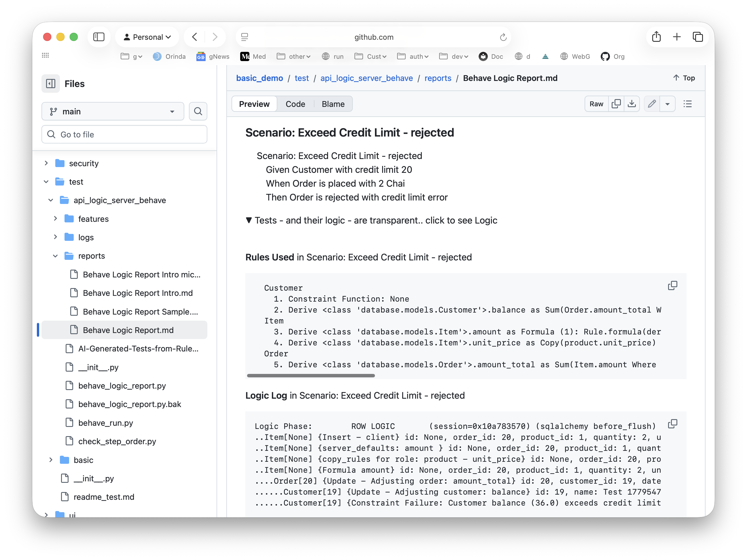Expand the features folder
Image resolution: width=747 pixels, height=560 pixels.
pyautogui.click(x=55, y=219)
